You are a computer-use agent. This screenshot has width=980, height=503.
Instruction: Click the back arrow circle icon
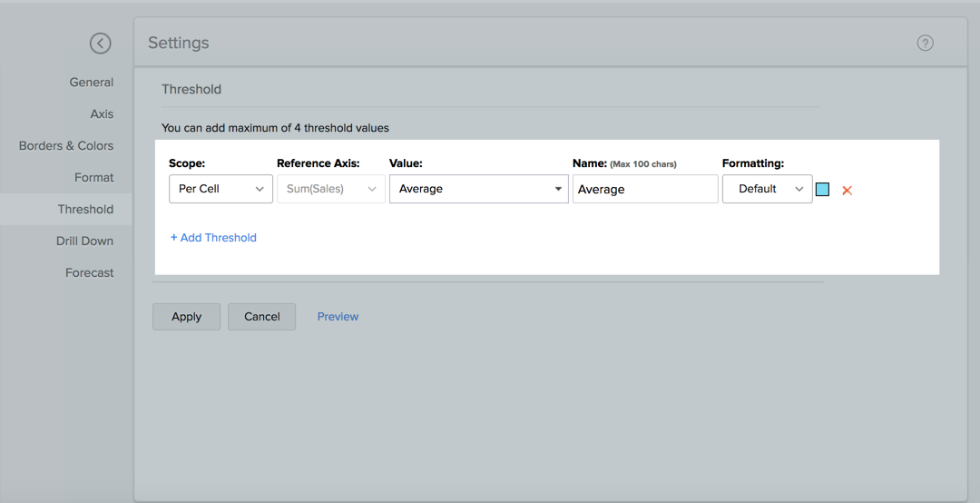coord(100,43)
